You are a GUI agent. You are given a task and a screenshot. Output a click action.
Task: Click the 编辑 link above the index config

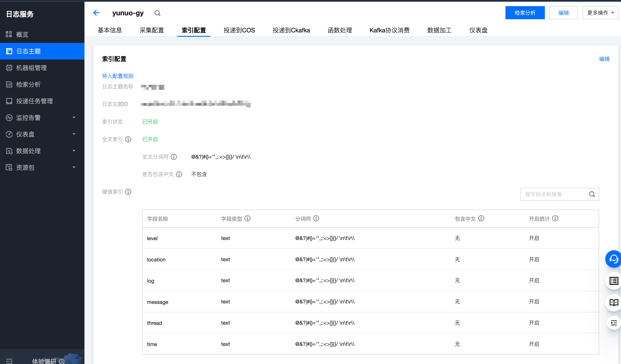(x=604, y=59)
